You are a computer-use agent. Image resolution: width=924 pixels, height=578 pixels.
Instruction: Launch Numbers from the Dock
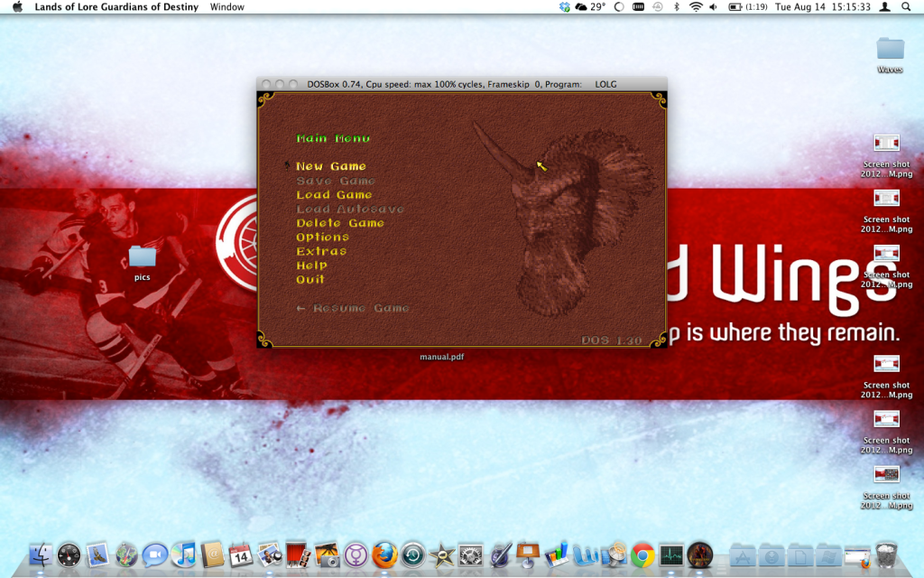(x=556, y=555)
